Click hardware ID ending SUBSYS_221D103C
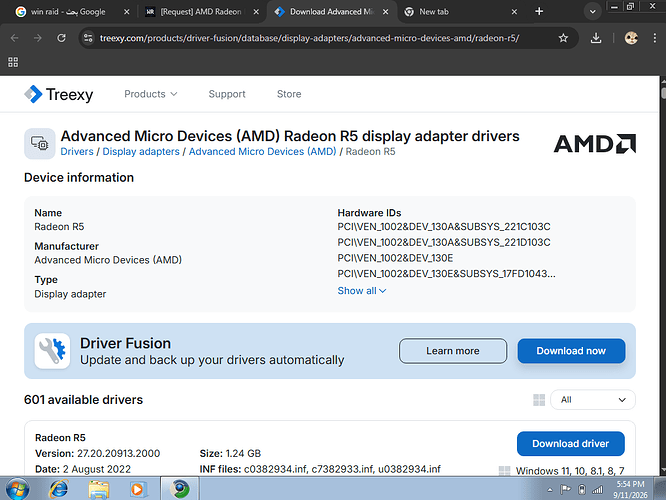 pos(443,243)
